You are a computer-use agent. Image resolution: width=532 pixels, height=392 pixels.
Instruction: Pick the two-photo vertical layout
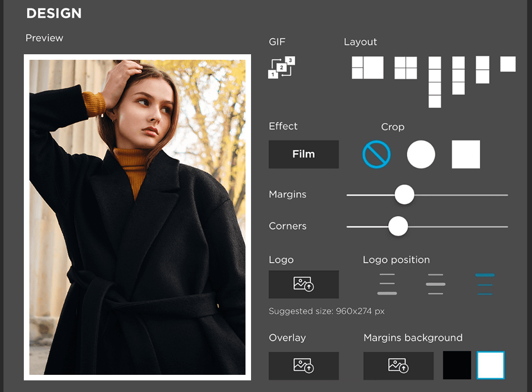[x=482, y=70]
